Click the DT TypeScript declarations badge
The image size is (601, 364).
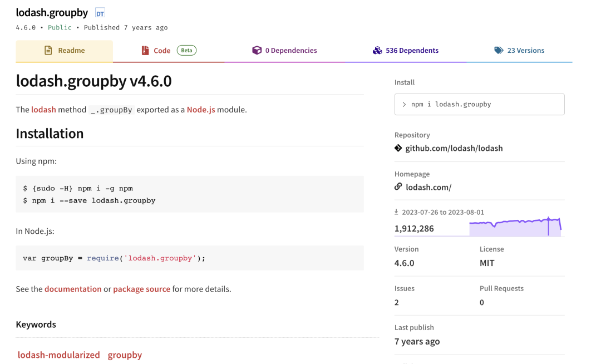pyautogui.click(x=100, y=13)
